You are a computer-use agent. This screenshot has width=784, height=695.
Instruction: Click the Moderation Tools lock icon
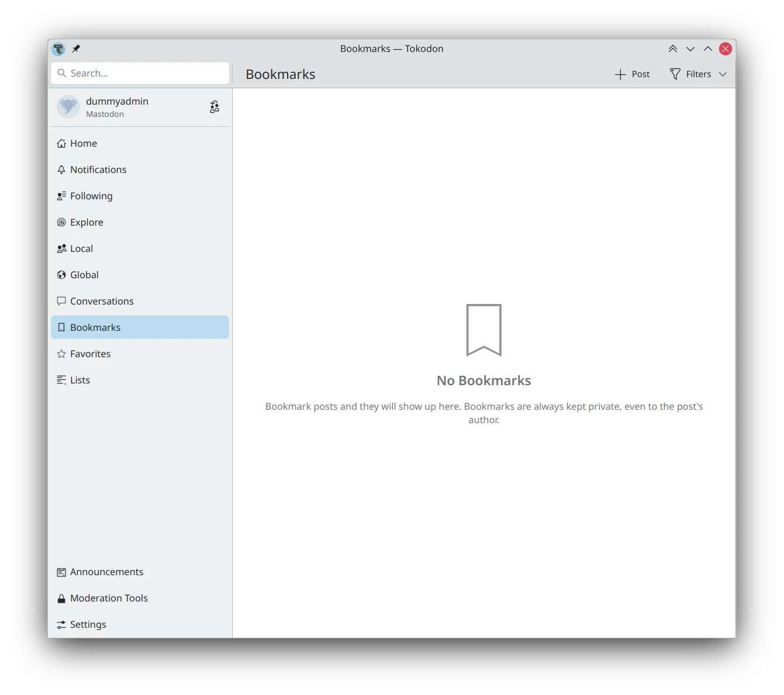coord(61,599)
